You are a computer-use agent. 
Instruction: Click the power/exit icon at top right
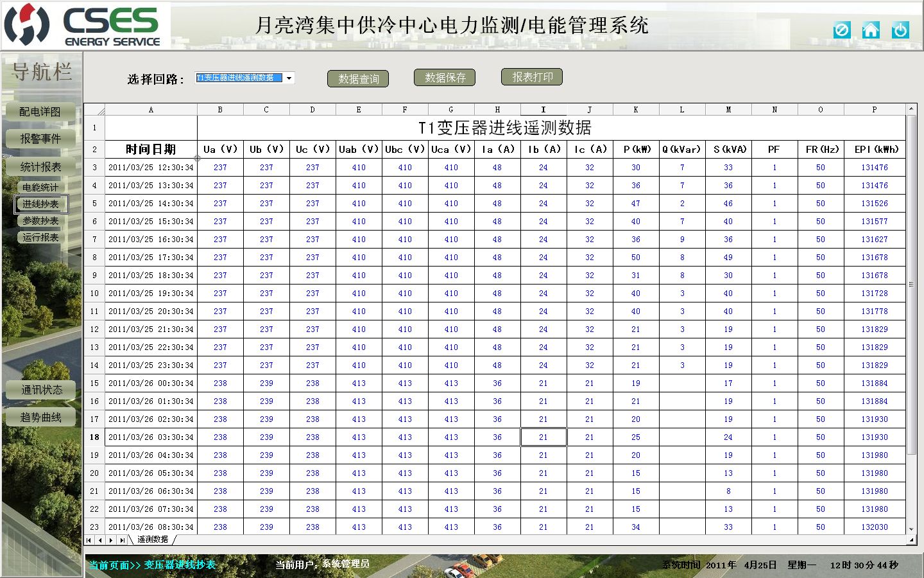[900, 30]
